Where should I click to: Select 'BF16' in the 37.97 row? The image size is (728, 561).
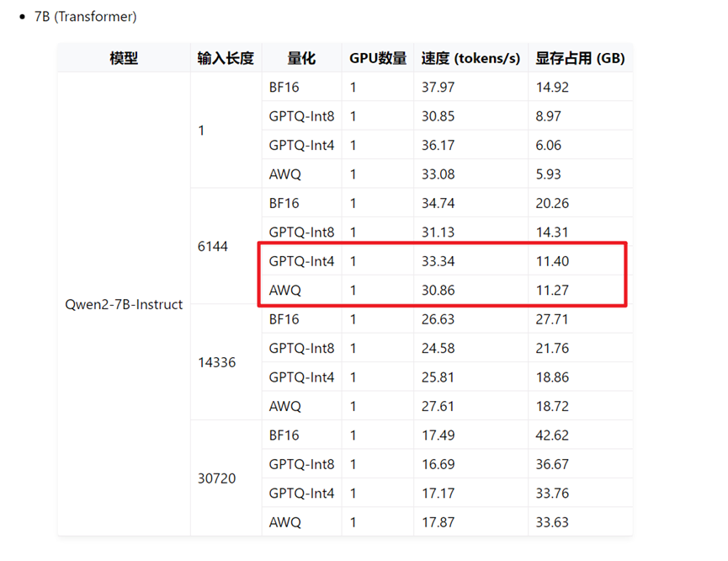284,87
